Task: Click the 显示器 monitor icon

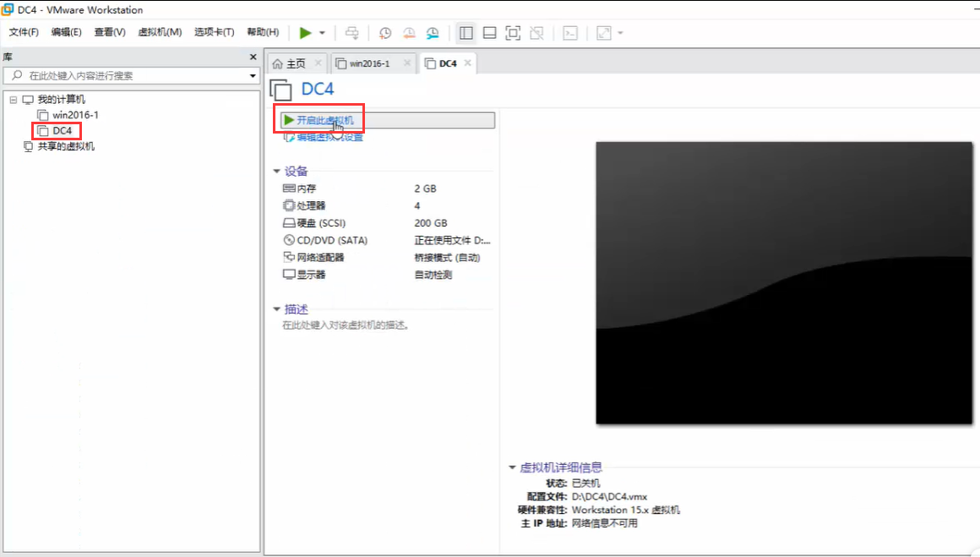Action: (x=289, y=275)
